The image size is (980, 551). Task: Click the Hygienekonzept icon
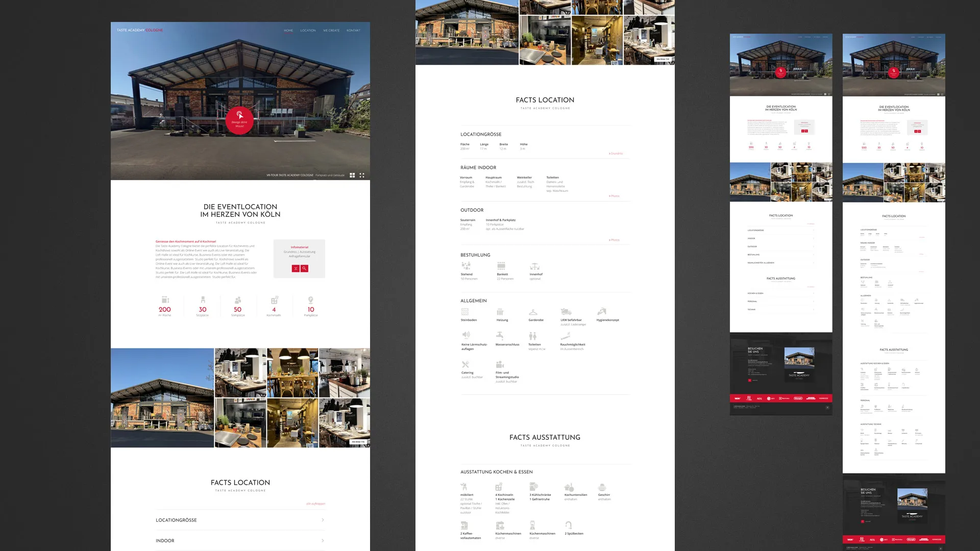point(602,312)
